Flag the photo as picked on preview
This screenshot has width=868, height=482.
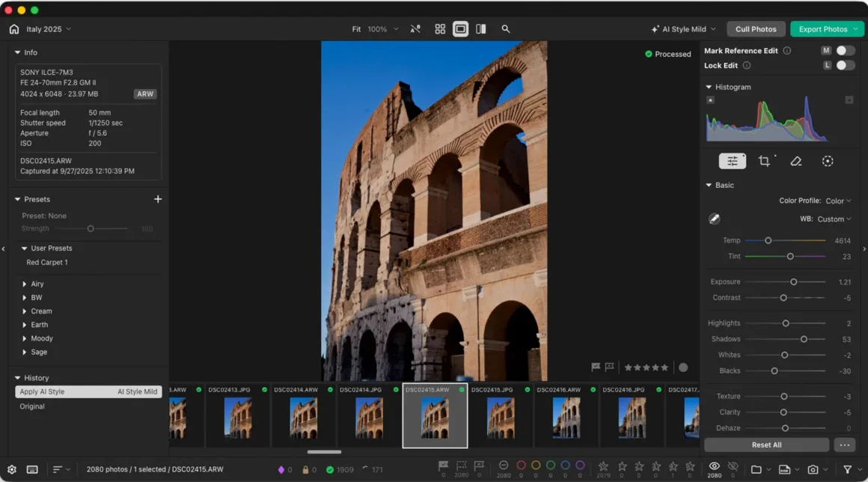(596, 367)
